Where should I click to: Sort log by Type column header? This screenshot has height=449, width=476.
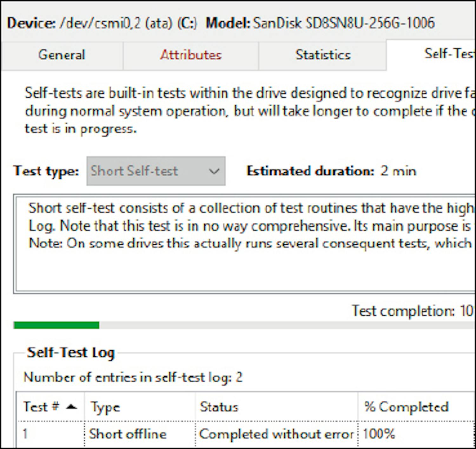[x=105, y=407]
